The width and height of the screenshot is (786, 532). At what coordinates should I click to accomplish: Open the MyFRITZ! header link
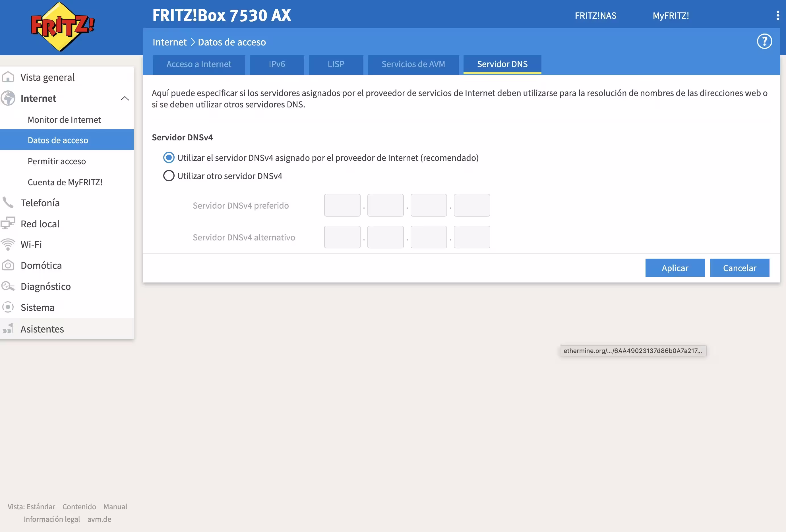tap(671, 16)
